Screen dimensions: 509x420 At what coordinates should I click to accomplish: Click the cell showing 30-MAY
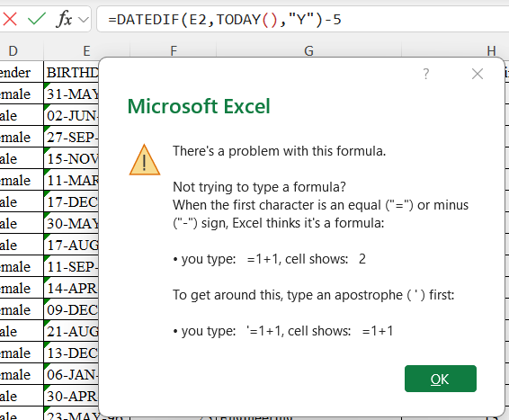click(x=71, y=223)
